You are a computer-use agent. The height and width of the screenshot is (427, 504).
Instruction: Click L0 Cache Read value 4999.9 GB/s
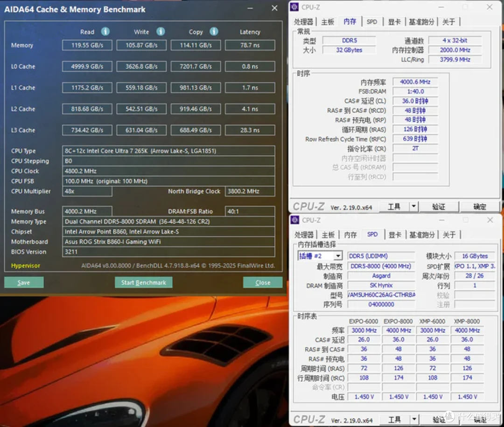87,67
